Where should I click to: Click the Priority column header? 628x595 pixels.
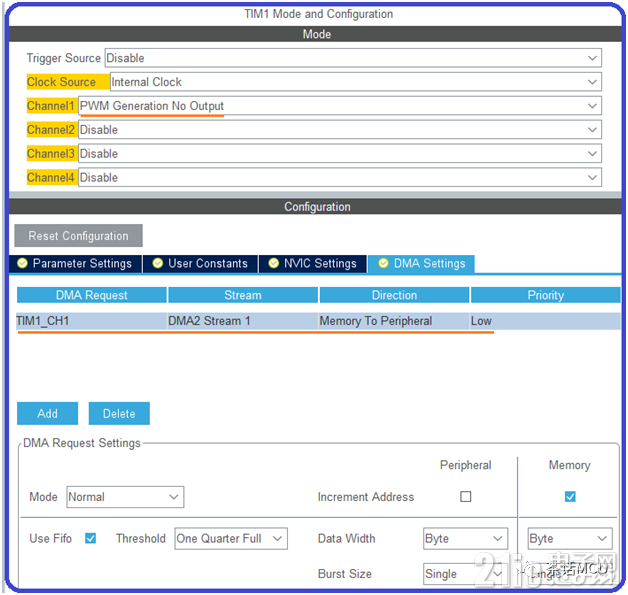pos(546,295)
